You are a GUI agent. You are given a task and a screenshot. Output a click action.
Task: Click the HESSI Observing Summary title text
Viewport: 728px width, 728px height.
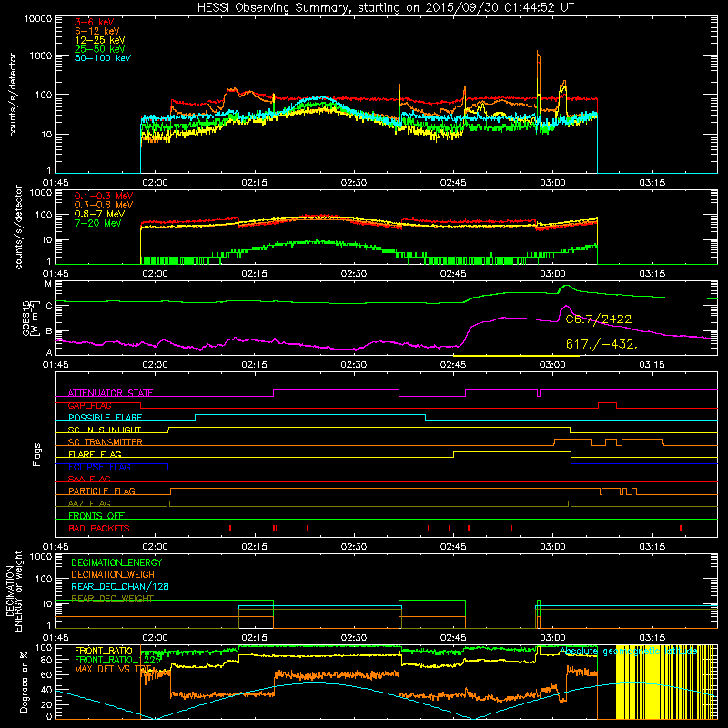coord(385,7)
